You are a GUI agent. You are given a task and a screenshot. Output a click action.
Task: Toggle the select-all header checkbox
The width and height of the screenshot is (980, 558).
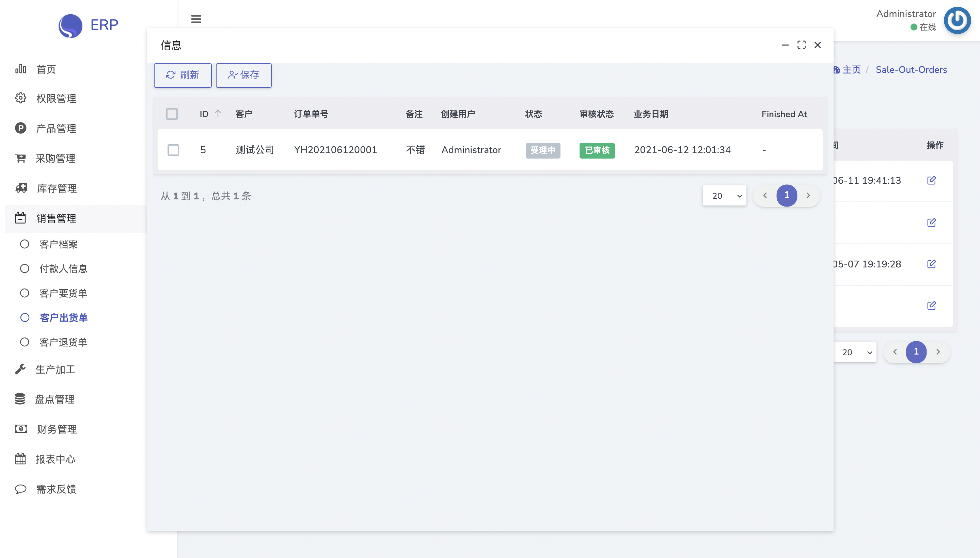tap(172, 114)
